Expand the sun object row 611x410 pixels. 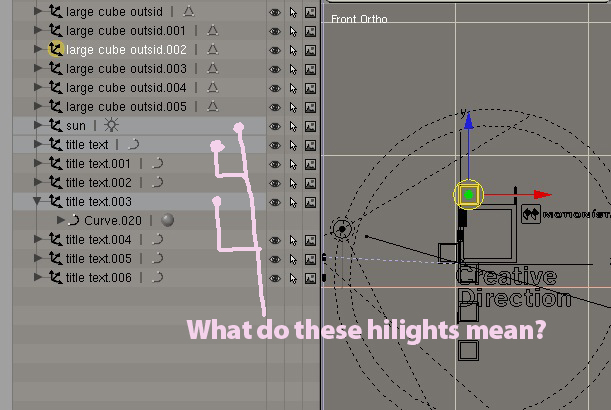[38, 125]
